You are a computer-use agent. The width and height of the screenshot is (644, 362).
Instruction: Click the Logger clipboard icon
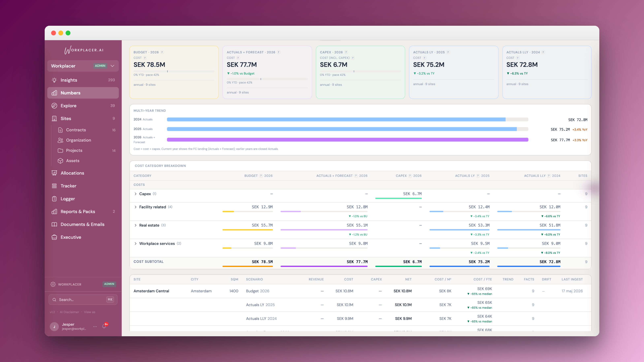point(54,199)
